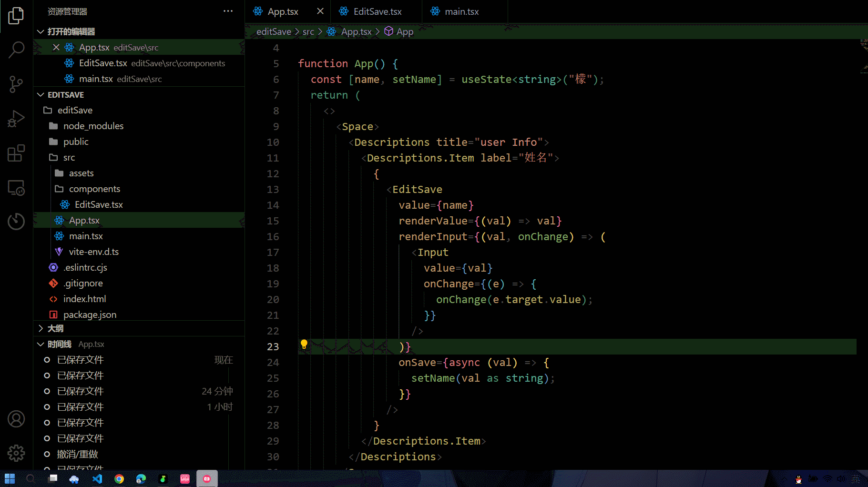Collapse the editSave folder
Screen dimensions: 868x487
point(139,110)
